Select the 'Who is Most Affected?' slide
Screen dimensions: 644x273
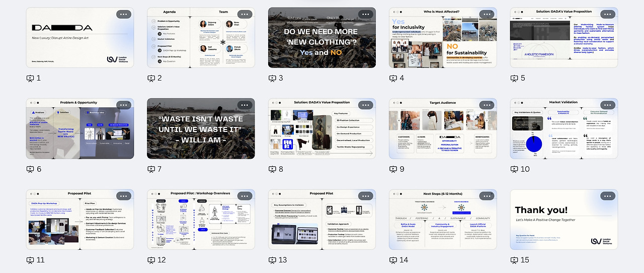tap(443, 38)
